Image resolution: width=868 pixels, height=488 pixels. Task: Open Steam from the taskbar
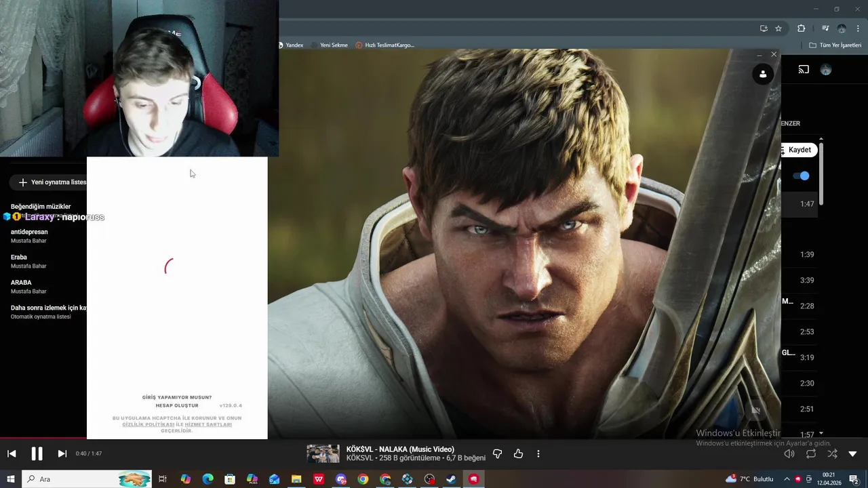[x=451, y=479]
